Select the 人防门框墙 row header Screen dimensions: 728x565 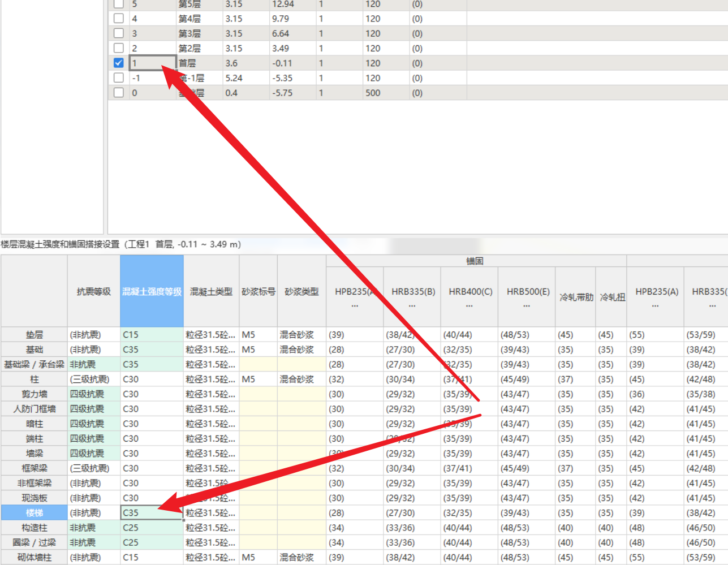(x=35, y=409)
